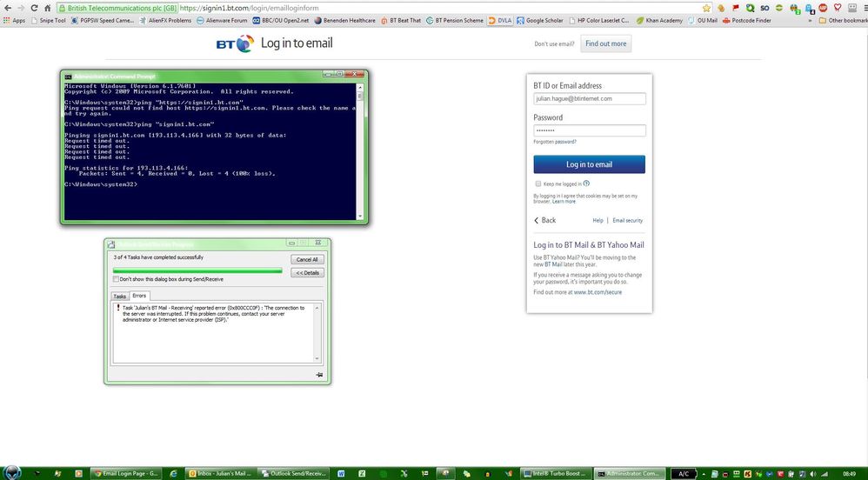
Task: Switch to the Tasks tab in Outlook dialog
Action: (x=119, y=297)
